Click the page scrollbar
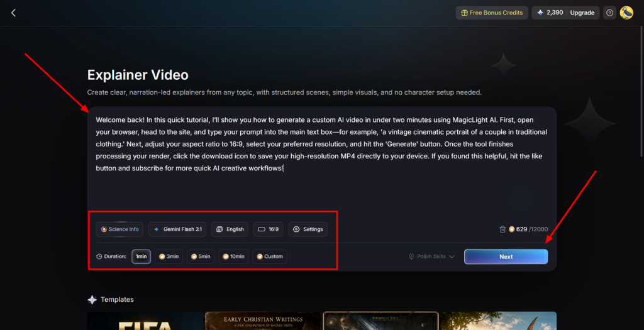This screenshot has height=330, width=644. coord(642,92)
